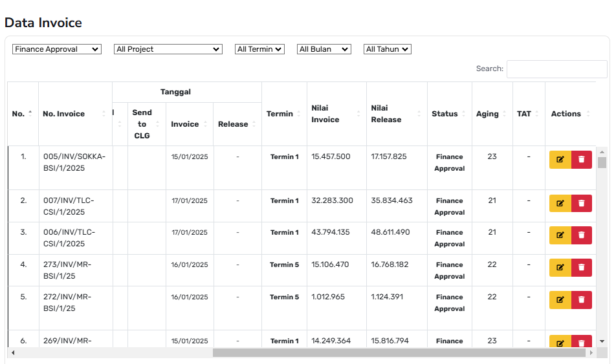Click the Search input field

point(556,69)
